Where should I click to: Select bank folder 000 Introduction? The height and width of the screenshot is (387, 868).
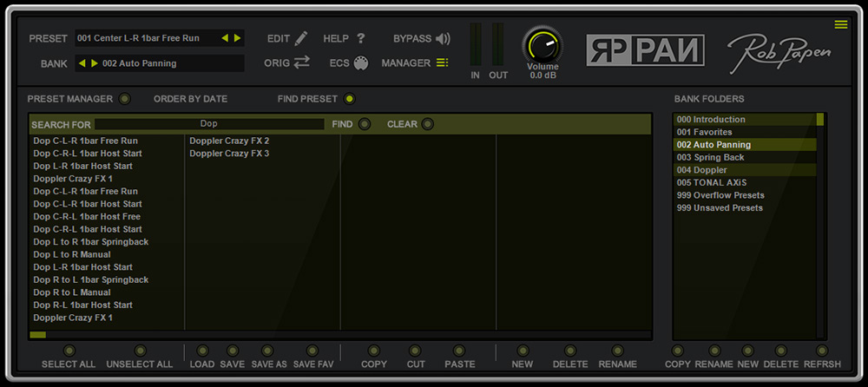pos(745,120)
